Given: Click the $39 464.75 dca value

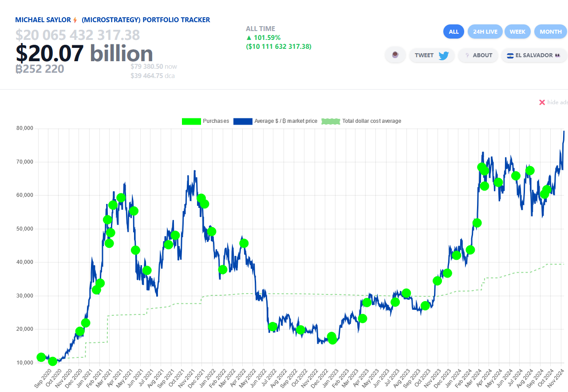Looking at the screenshot, I should [152, 75].
